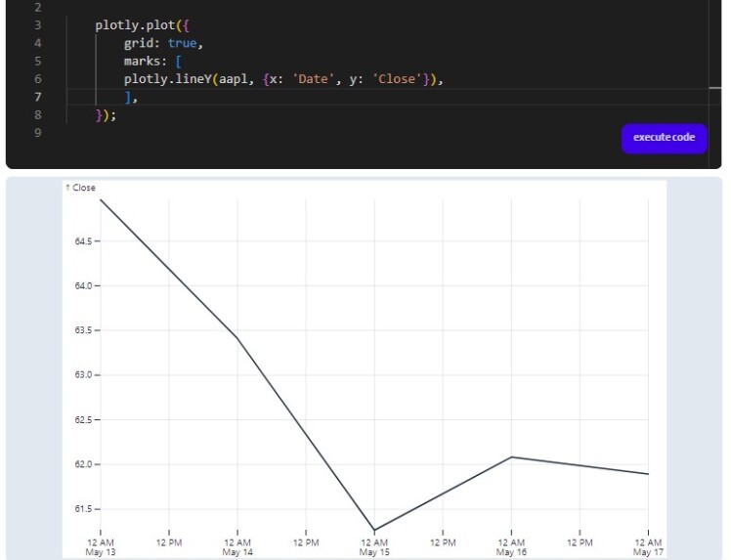Click the '↑ Close' y-axis label

81,188
